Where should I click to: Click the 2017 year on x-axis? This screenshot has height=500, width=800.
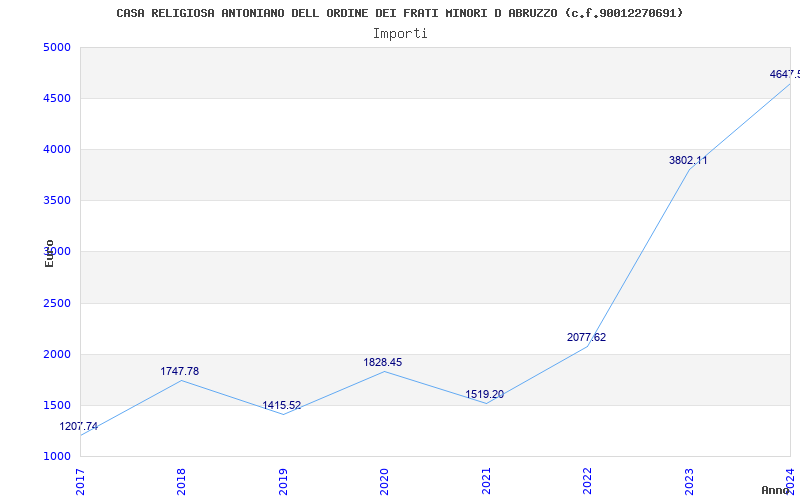click(81, 480)
